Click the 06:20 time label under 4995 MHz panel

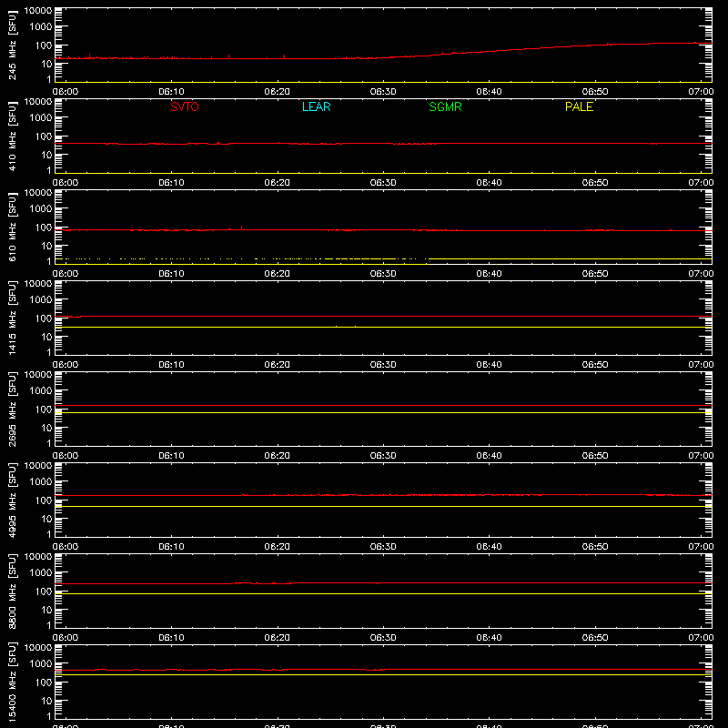point(278,547)
